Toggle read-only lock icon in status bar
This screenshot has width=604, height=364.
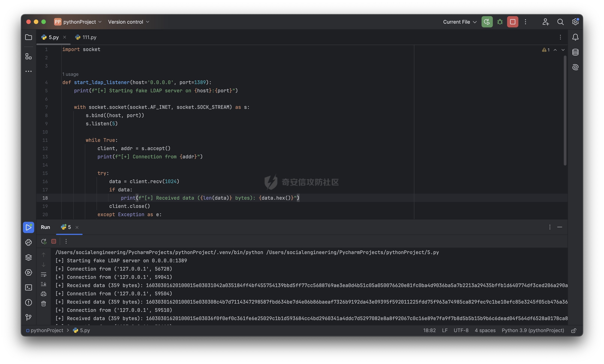click(573, 330)
